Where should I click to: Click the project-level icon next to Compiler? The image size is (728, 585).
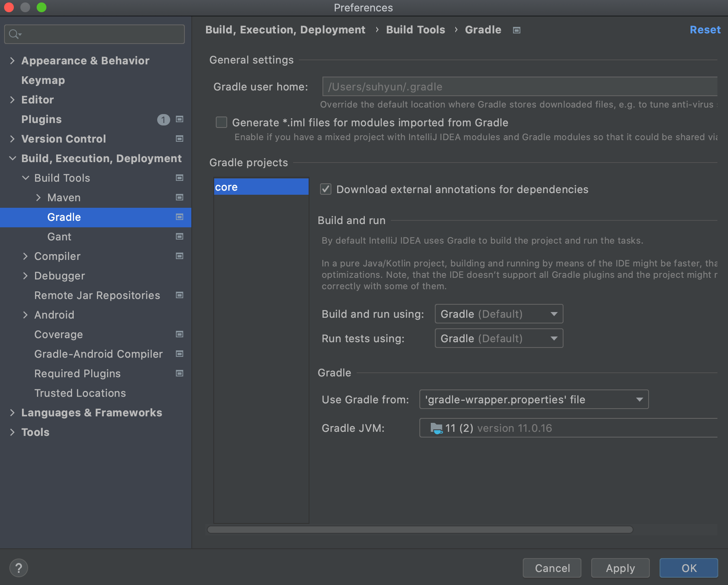180,256
